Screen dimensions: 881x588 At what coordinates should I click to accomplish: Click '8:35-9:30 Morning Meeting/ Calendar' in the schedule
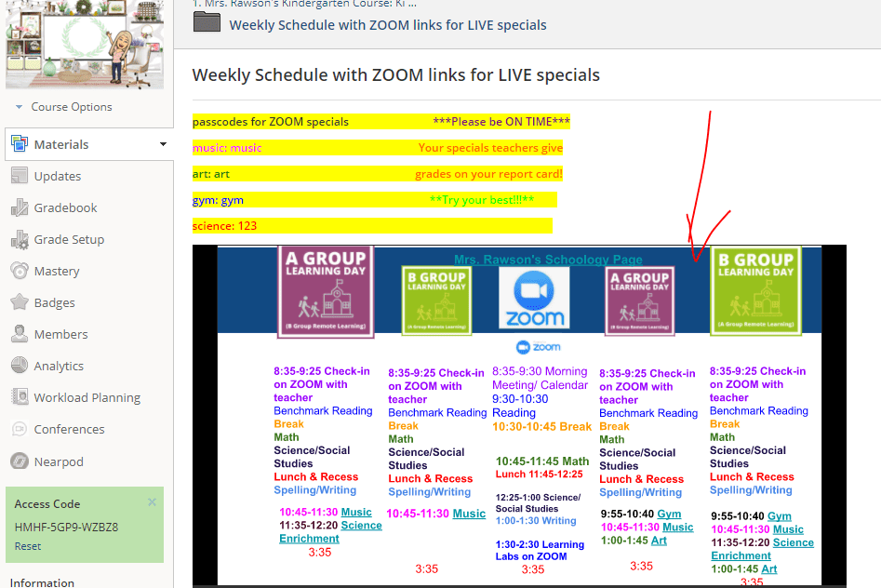(540, 379)
